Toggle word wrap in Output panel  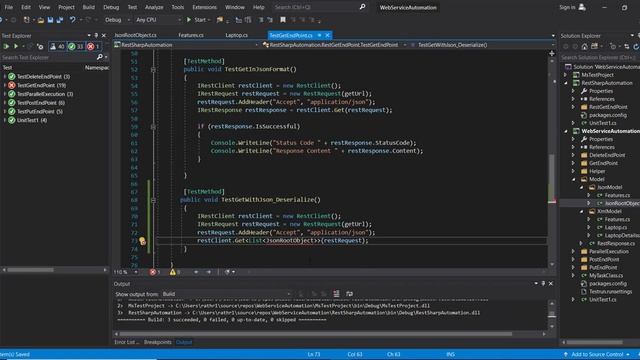pos(349,294)
